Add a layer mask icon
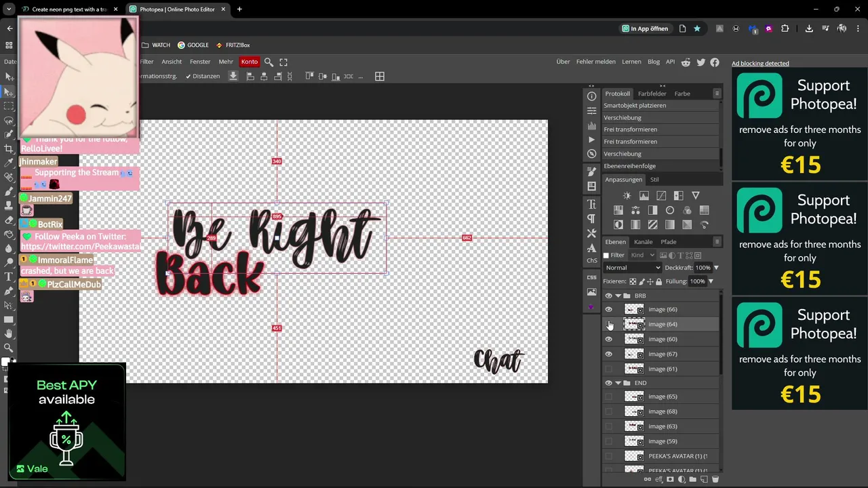868x488 pixels. point(671,479)
